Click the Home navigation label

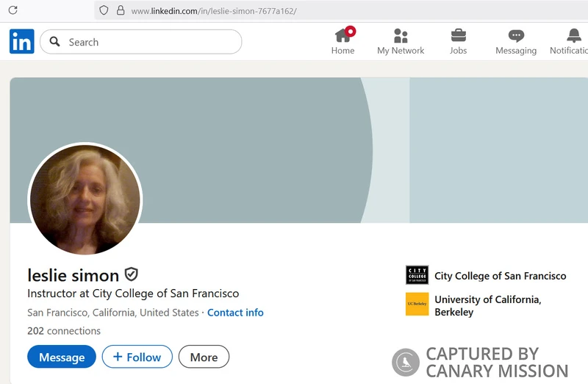click(343, 50)
